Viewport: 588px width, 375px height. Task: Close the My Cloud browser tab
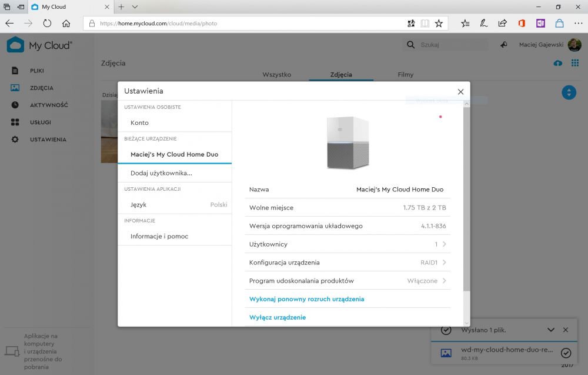107,6
